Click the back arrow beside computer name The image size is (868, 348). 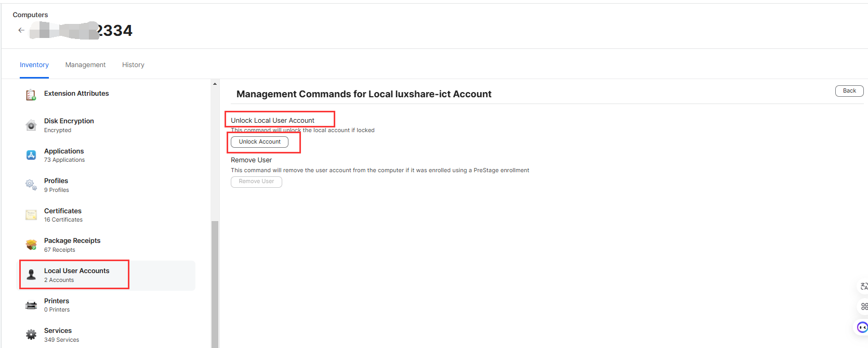[x=21, y=30]
